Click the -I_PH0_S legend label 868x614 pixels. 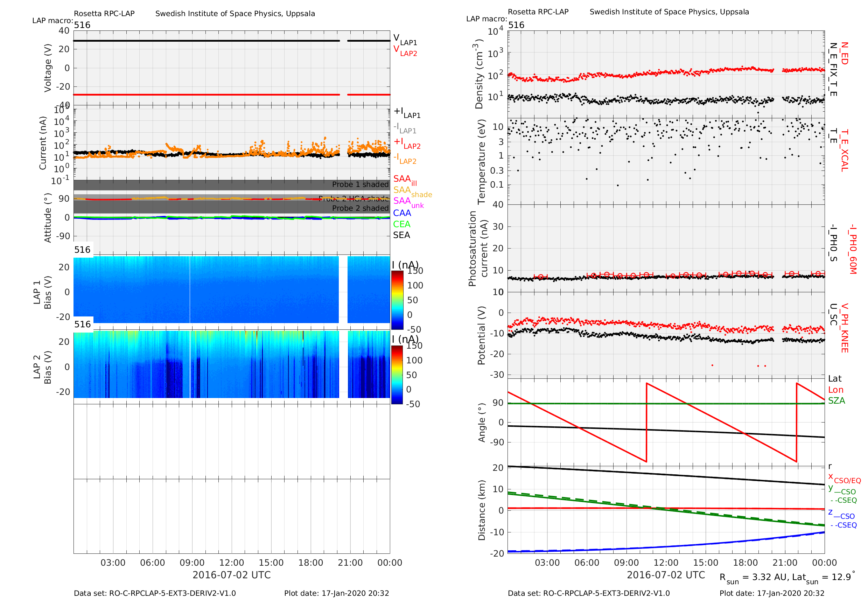(833, 243)
